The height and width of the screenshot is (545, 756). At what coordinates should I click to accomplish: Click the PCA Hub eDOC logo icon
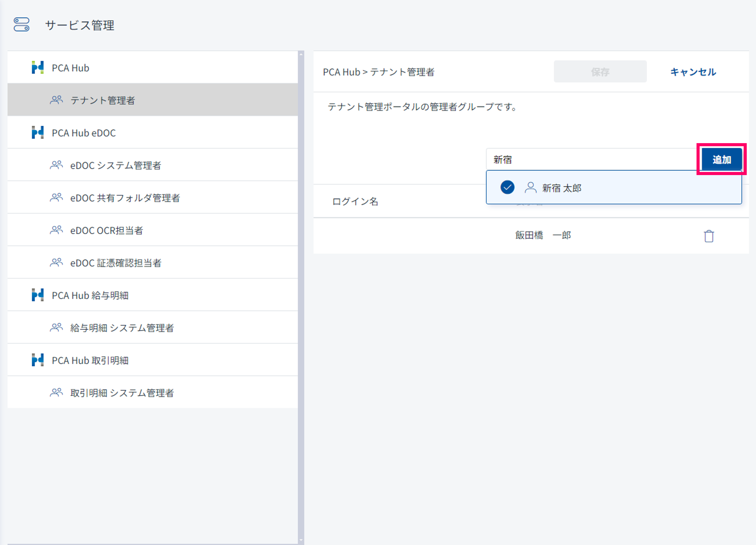click(38, 133)
